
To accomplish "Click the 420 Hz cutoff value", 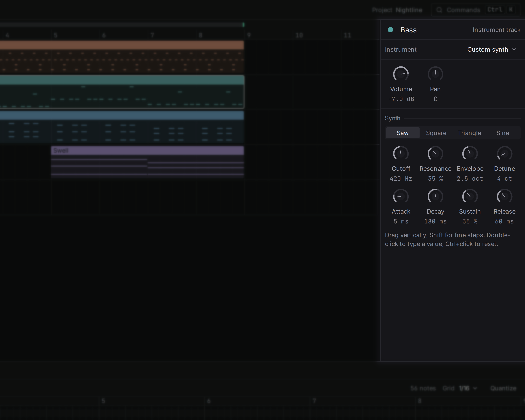I will [x=401, y=179].
